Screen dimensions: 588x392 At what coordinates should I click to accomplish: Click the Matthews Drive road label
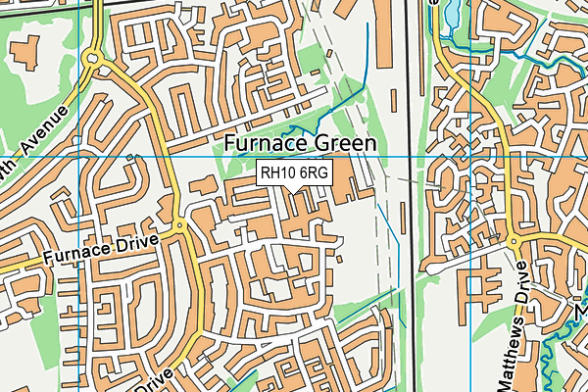pos(513,326)
